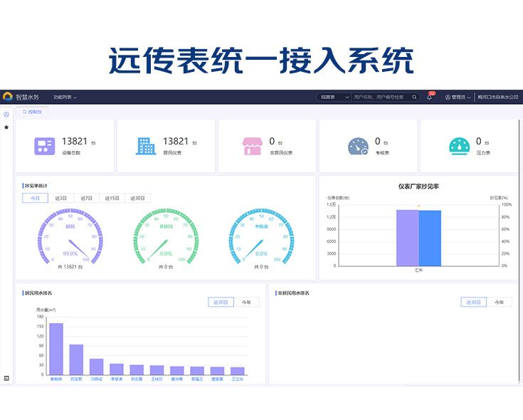This screenshot has width=523, height=420.
Task: Expand the 功能列表 dropdown menu
Action: click(x=65, y=97)
